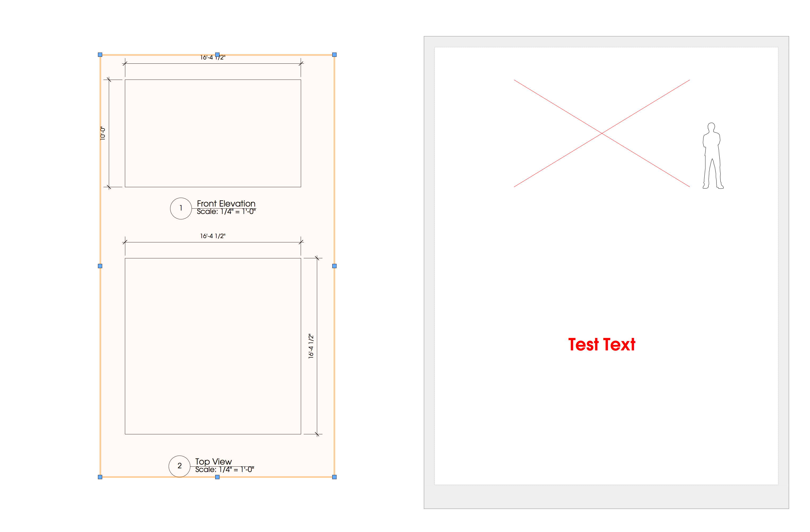Select the red Test Text object
This screenshot has width=810, height=532.
pos(601,345)
